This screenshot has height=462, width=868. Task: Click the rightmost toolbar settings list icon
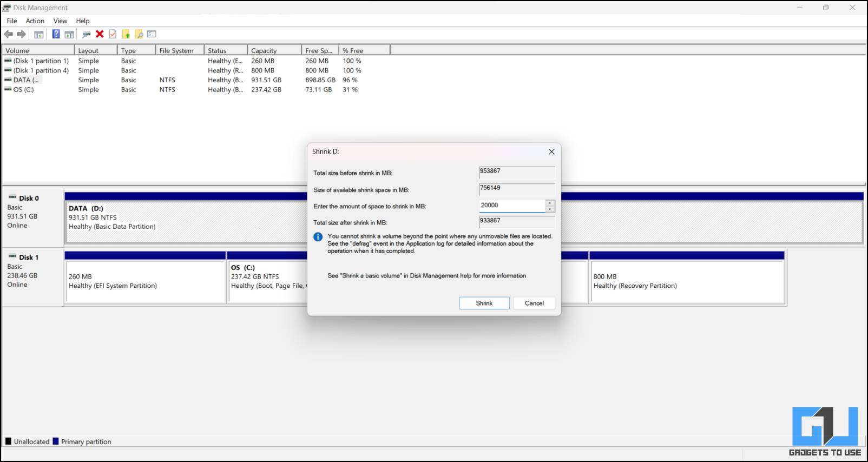point(152,34)
